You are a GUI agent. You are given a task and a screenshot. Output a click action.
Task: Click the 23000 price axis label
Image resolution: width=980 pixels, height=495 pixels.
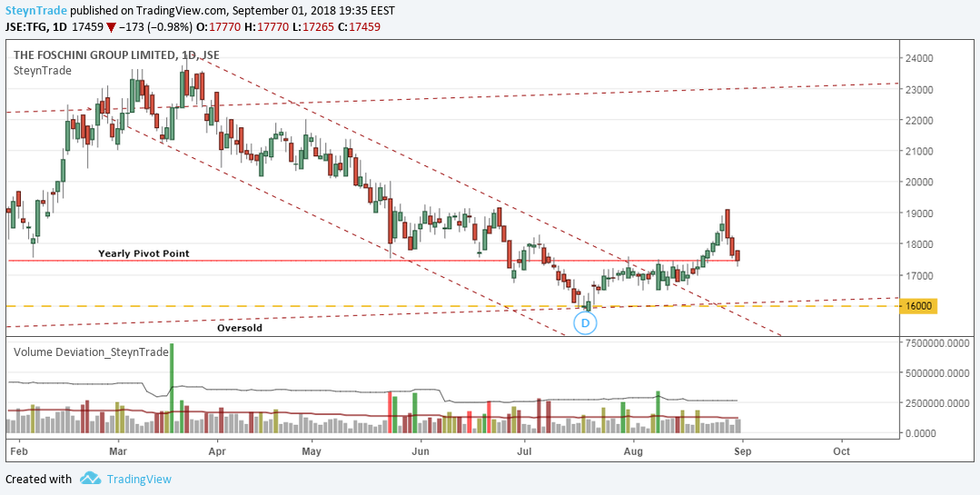click(919, 89)
